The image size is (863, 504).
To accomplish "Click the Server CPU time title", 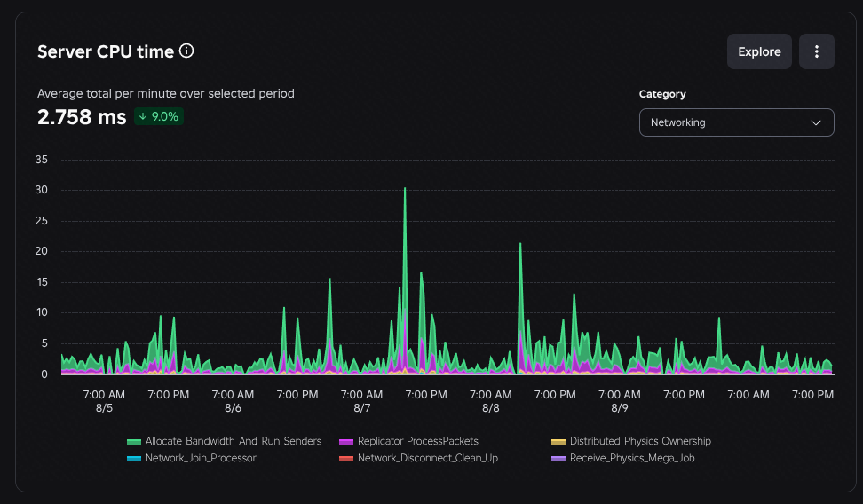I will pos(106,51).
